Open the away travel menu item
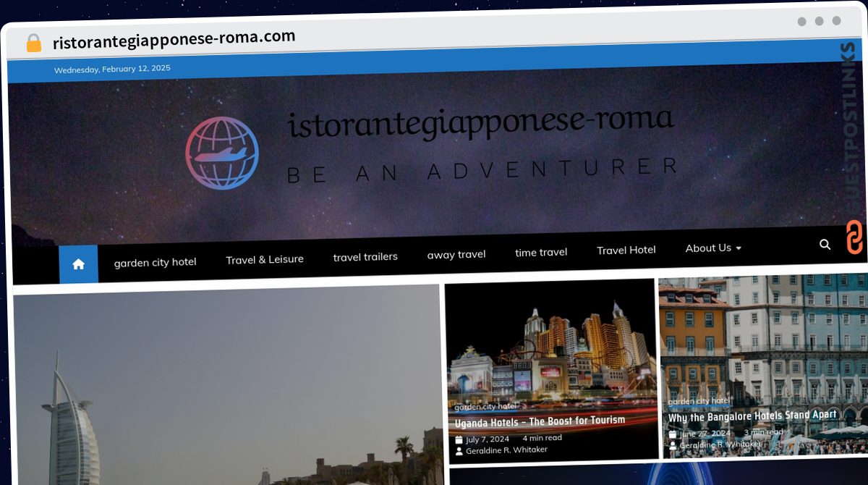 tap(456, 254)
